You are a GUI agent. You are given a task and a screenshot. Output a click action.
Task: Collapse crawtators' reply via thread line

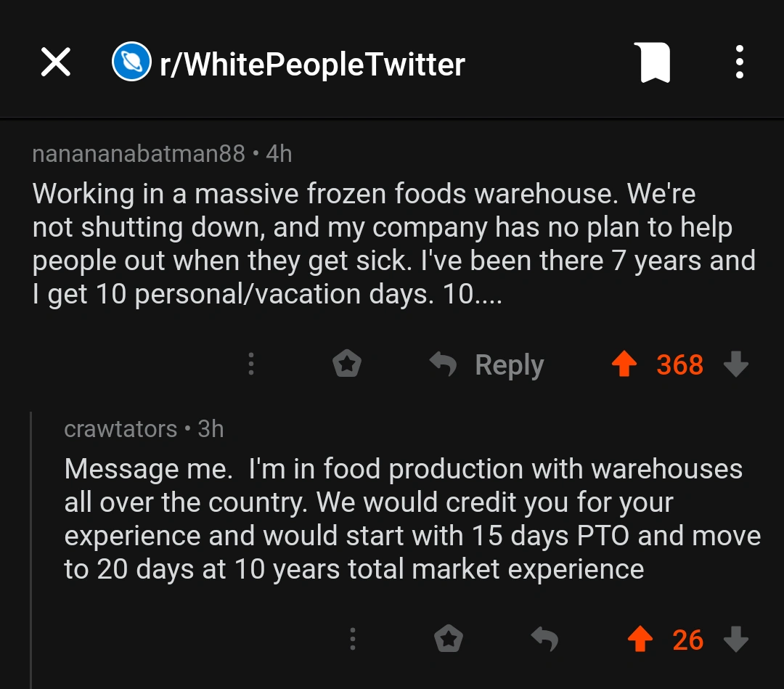pyautogui.click(x=31, y=545)
